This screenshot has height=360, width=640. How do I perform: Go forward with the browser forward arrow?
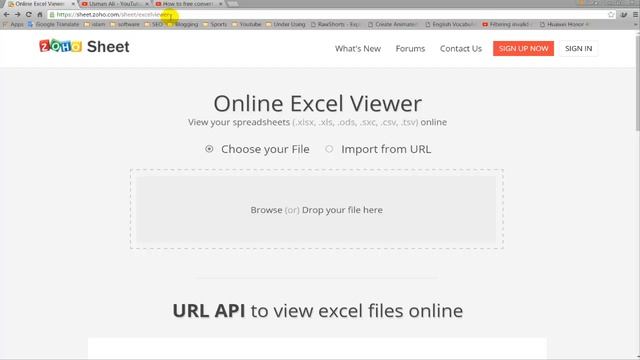[18, 14]
